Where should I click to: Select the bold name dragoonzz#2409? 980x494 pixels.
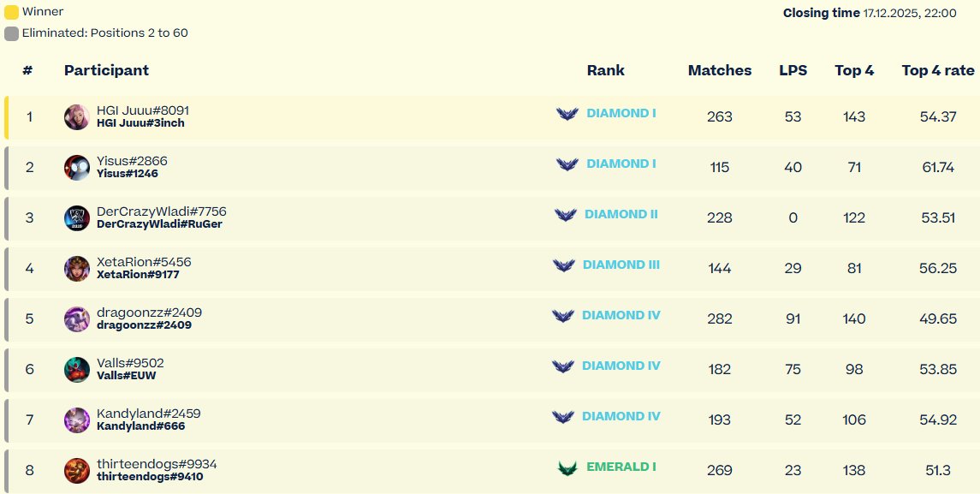point(144,325)
